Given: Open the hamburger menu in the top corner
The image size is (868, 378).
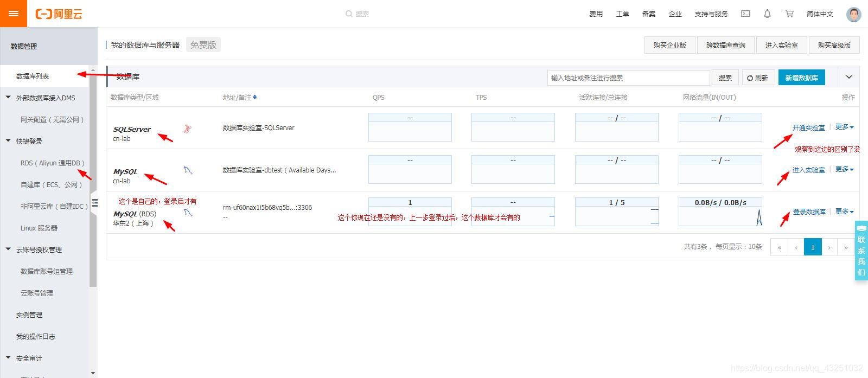Looking at the screenshot, I should click(14, 14).
